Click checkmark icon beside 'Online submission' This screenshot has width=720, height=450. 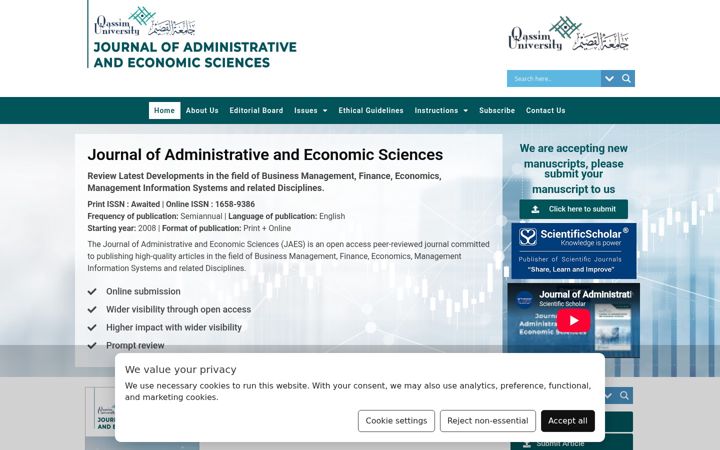click(92, 292)
